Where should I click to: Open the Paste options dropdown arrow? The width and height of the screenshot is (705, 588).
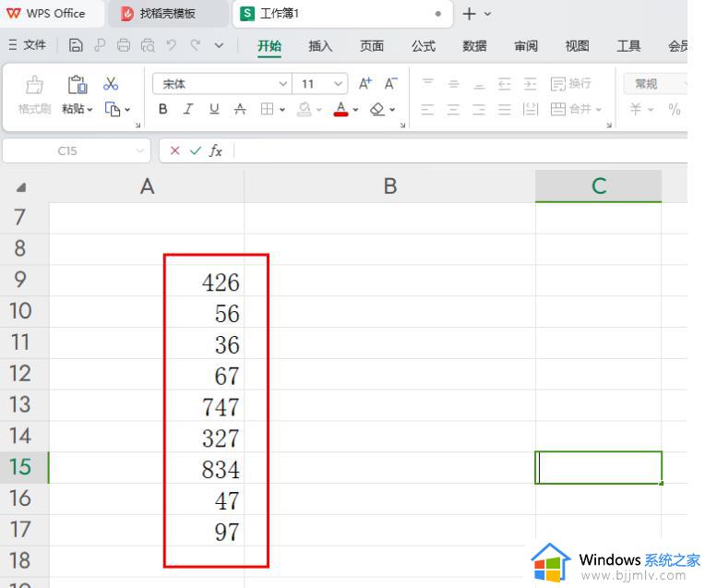(90, 109)
